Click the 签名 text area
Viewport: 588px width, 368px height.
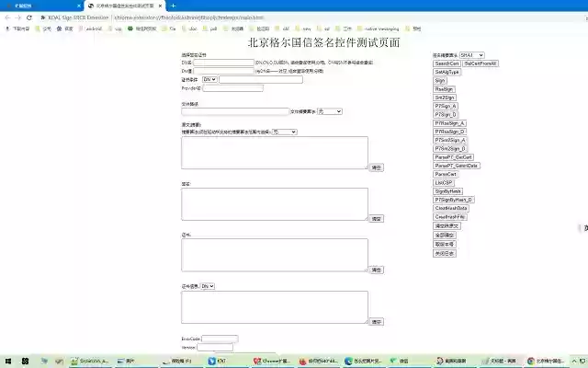coord(275,204)
